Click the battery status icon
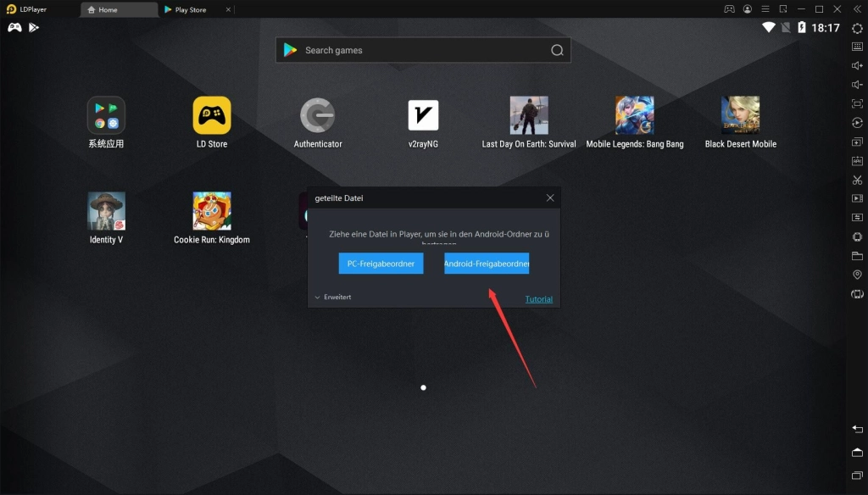 [x=802, y=27]
